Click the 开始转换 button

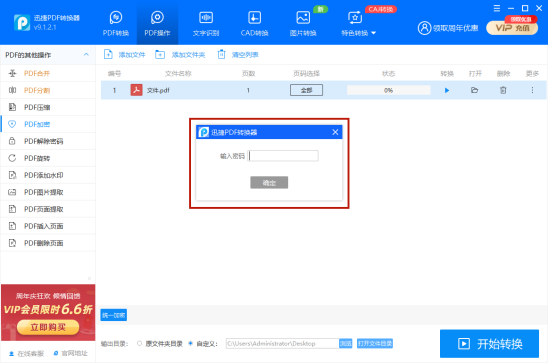coord(489,344)
